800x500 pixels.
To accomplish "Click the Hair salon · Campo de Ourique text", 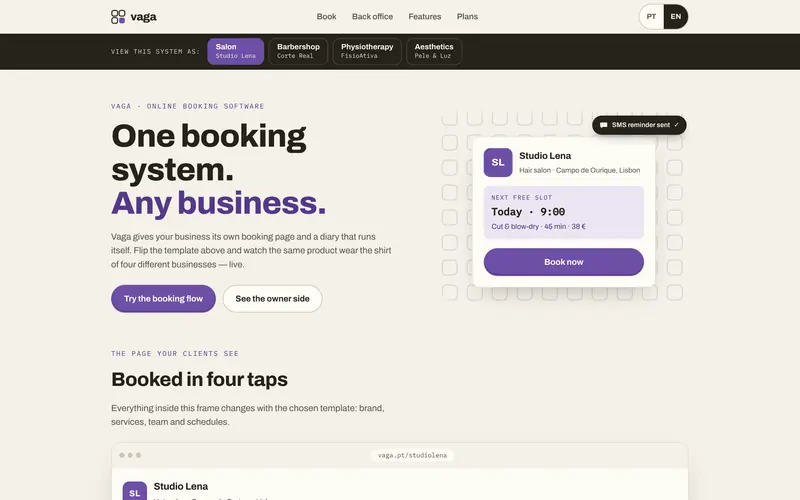I will coord(580,170).
